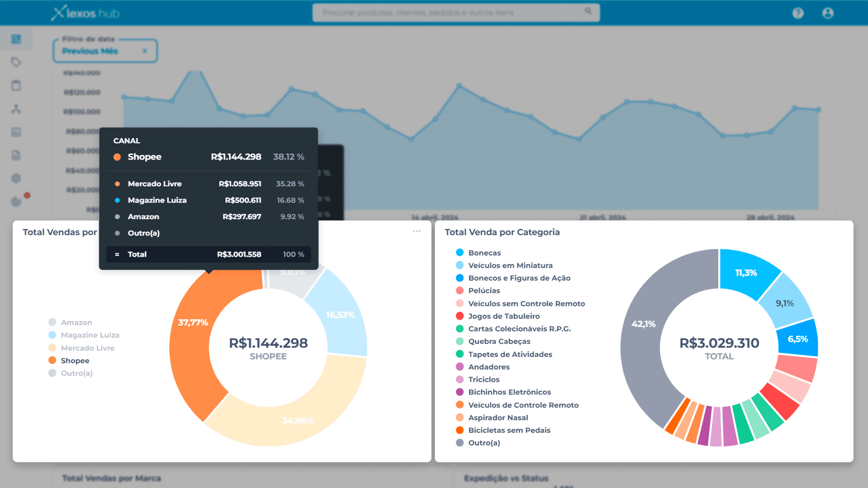Click the gray 42,1% Outro(a) category slice

(643, 324)
